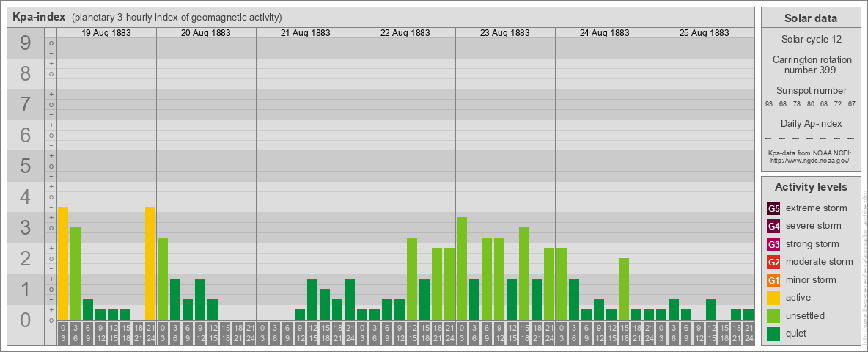
Task: Click the 'moderate storm' legend label
Action: [x=820, y=262]
